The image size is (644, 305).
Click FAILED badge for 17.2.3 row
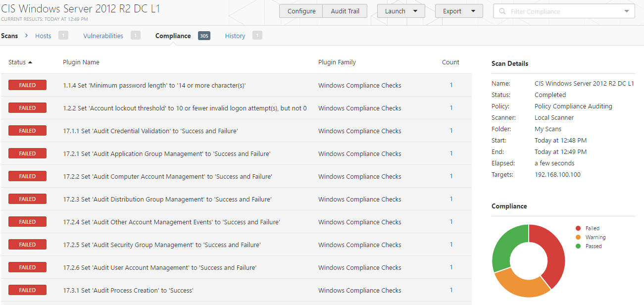pyautogui.click(x=27, y=199)
